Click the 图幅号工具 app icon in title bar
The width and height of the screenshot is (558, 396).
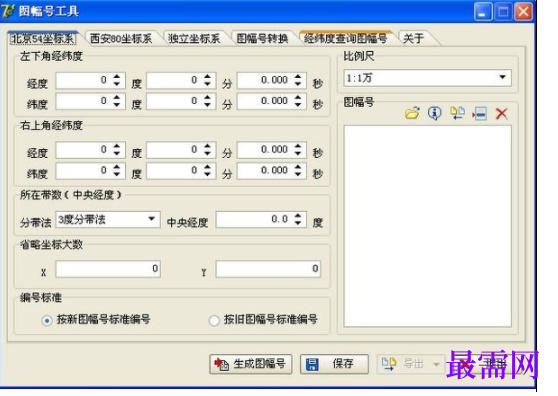8,11
